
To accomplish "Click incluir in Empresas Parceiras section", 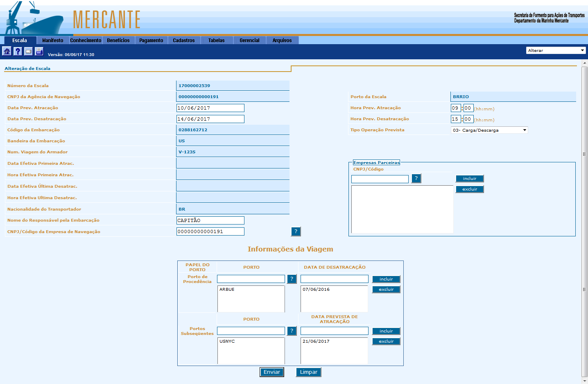I will pyautogui.click(x=470, y=179).
